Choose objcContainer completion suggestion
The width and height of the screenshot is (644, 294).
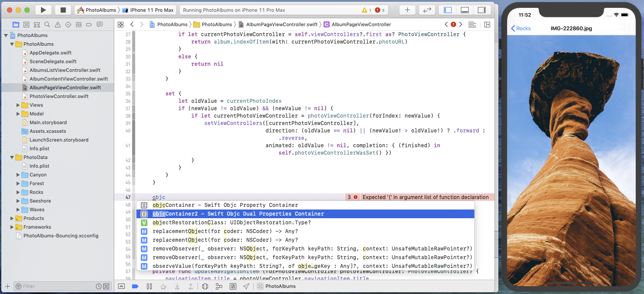coord(305,205)
